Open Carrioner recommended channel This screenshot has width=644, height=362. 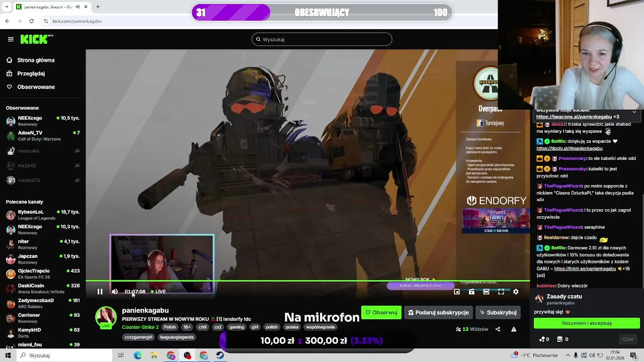pyautogui.click(x=43, y=318)
